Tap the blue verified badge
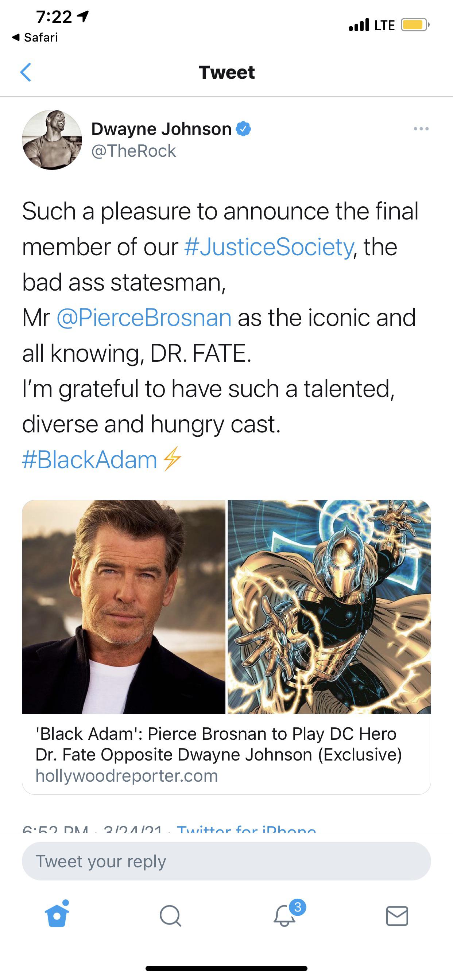This screenshot has height=980, width=453. 243,129
